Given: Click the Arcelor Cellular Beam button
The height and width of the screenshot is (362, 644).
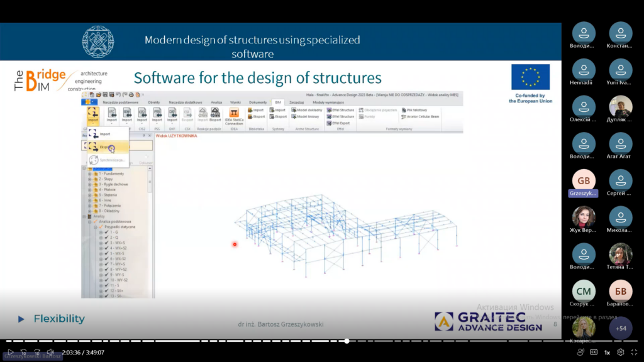Looking at the screenshot, I should [x=421, y=116].
